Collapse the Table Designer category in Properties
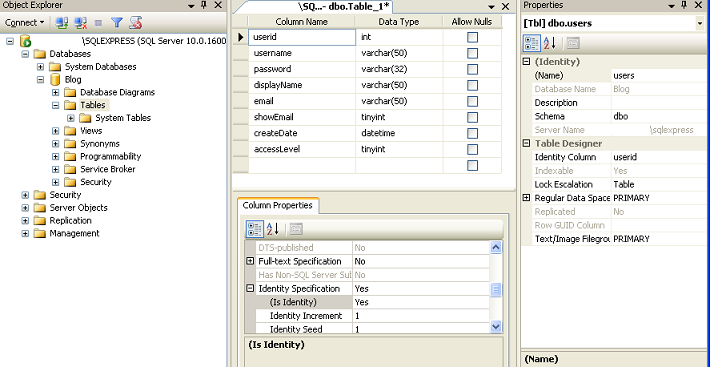The width and height of the screenshot is (710, 367). point(526,143)
